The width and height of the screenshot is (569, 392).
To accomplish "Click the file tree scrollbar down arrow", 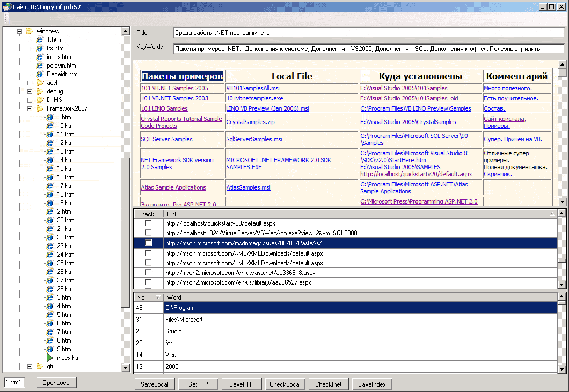I will (x=126, y=367).
